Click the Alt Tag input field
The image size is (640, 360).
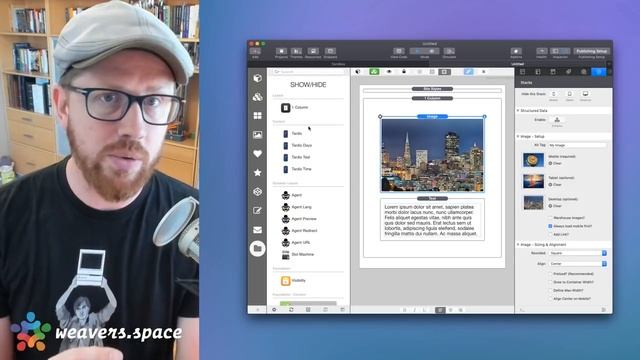[x=577, y=145]
